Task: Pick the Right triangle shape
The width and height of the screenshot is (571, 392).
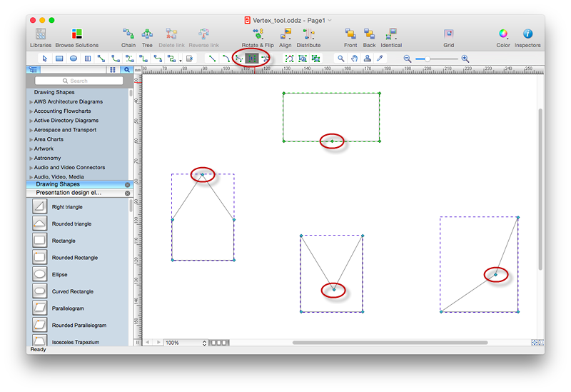Action: click(x=40, y=206)
